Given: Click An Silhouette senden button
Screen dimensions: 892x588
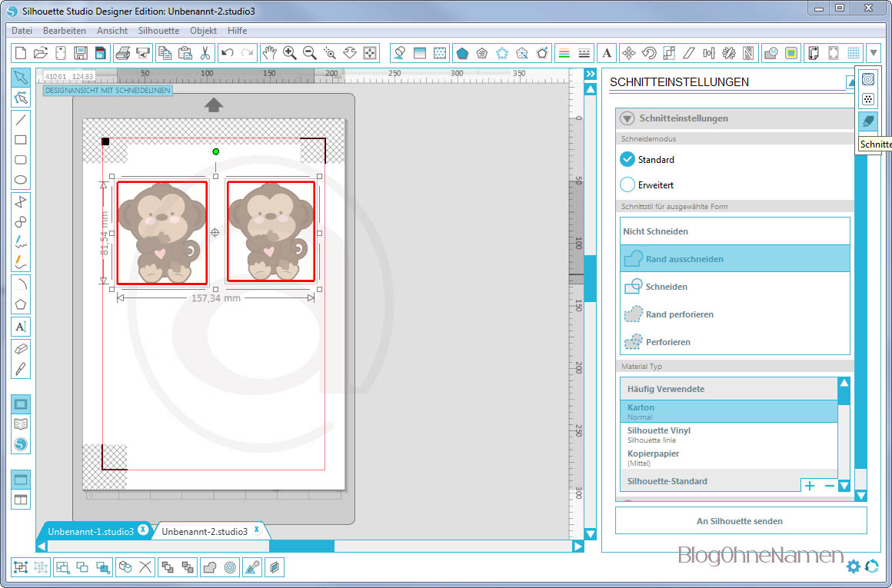Looking at the screenshot, I should [740, 521].
